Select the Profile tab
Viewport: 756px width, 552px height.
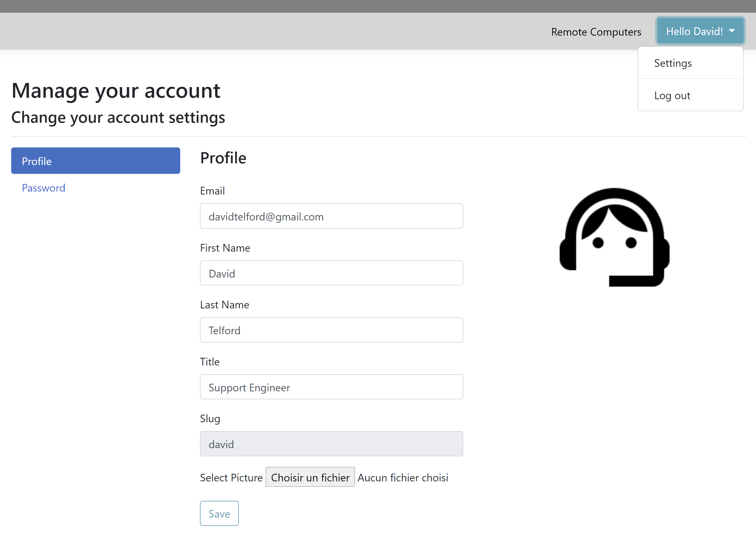[95, 161]
